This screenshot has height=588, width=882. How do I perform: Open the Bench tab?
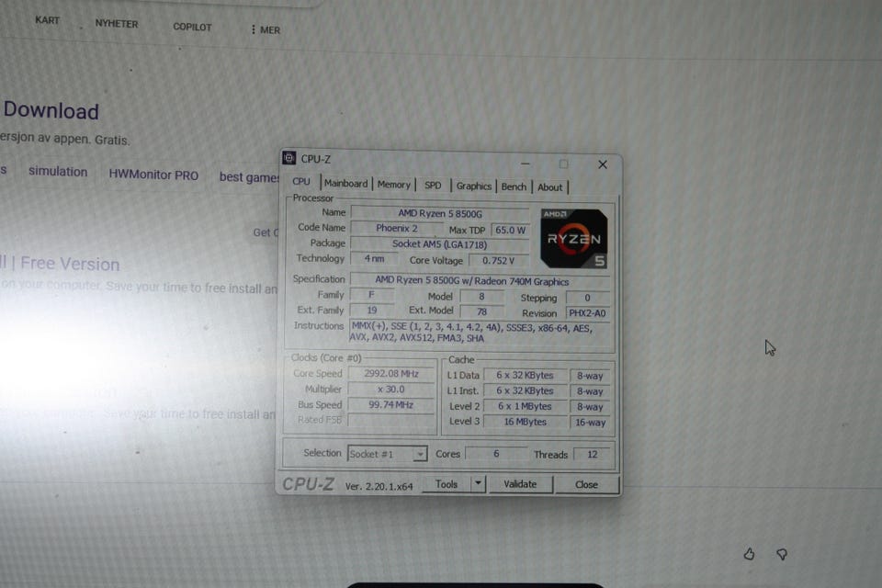click(514, 187)
